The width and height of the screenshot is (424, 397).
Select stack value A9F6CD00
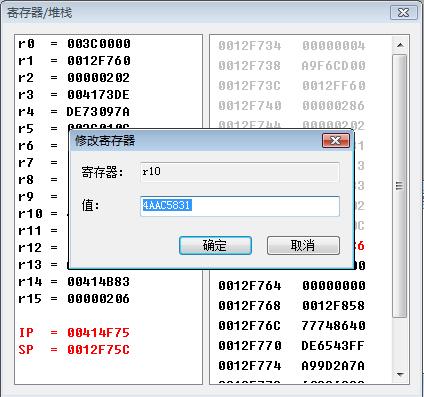click(334, 66)
